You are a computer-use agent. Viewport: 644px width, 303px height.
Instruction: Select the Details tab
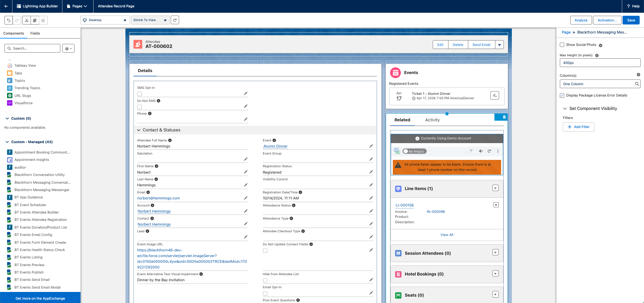(x=145, y=71)
